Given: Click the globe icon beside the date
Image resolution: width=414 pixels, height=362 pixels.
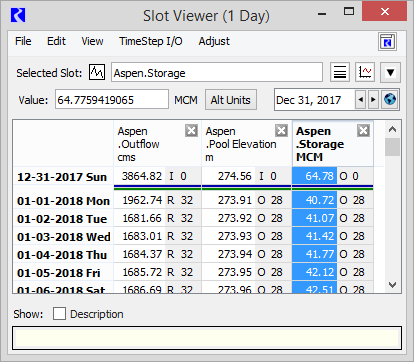Looking at the screenshot, I should point(390,99).
